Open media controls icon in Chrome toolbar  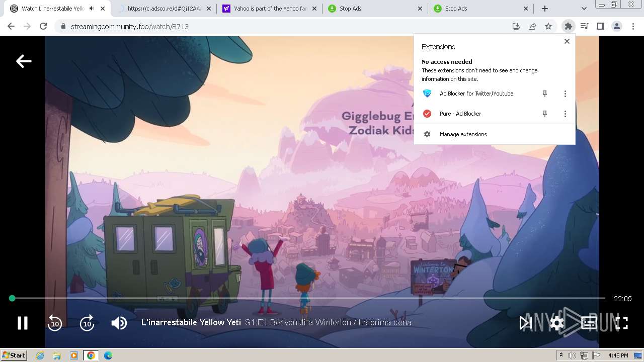tap(584, 26)
